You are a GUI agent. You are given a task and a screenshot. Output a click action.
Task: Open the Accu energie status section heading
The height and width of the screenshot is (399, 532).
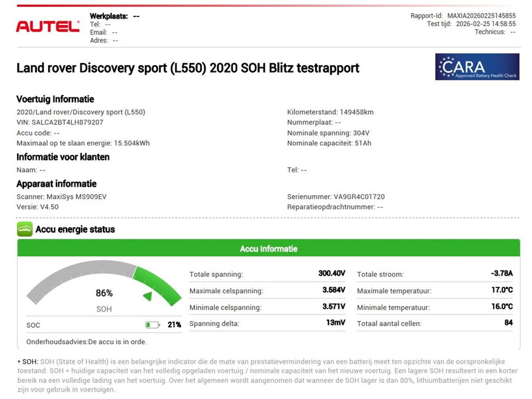tap(75, 229)
